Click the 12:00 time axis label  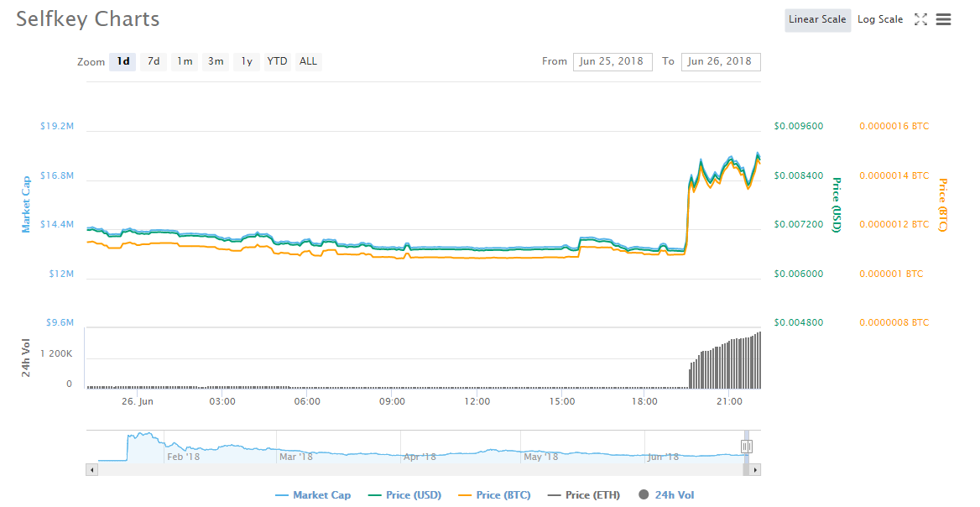click(x=477, y=401)
